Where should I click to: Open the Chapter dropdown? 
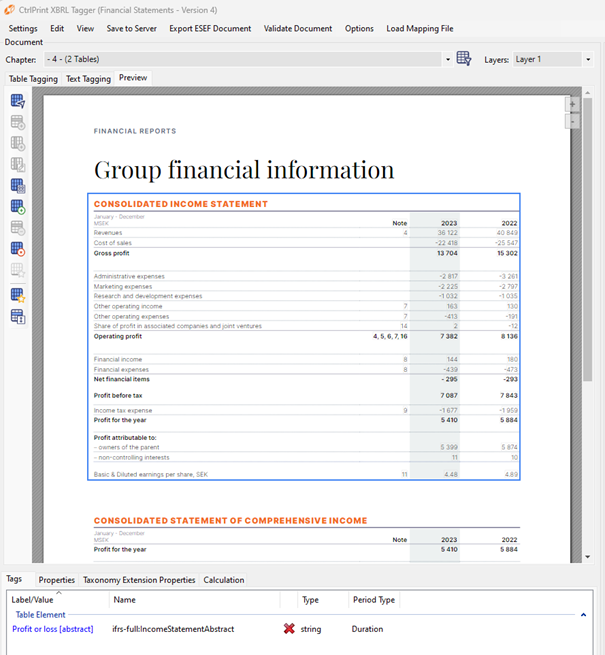click(x=247, y=59)
